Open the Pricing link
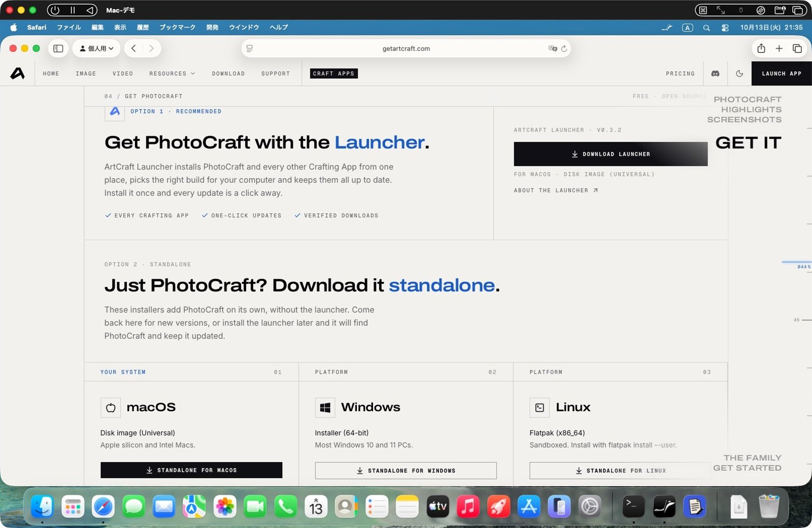This screenshot has height=528, width=812. tap(680, 74)
